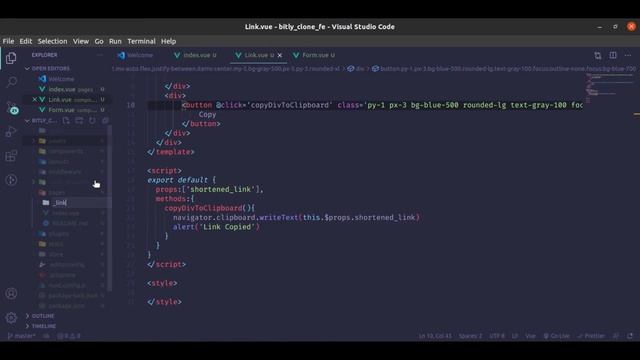Open Explorer views and more actions ellipsis

(100, 55)
